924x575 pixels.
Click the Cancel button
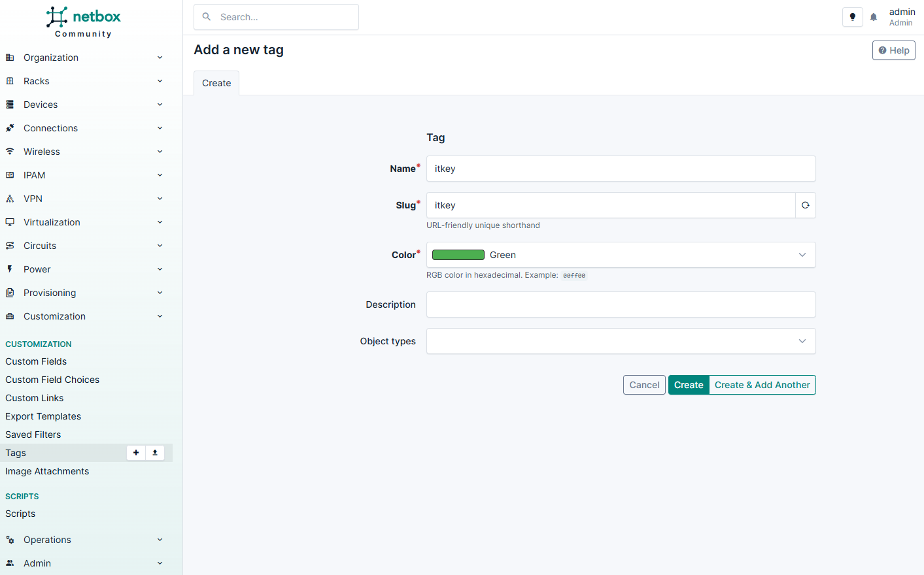click(644, 385)
